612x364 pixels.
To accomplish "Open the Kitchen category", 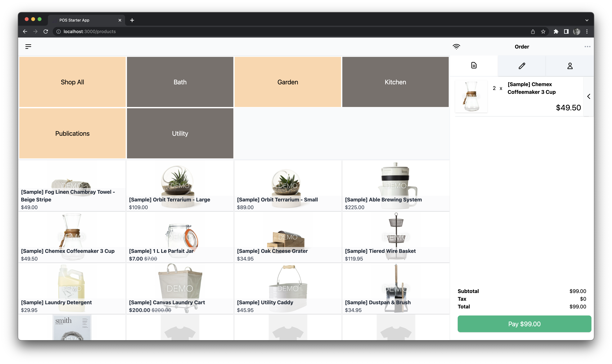I will (395, 82).
